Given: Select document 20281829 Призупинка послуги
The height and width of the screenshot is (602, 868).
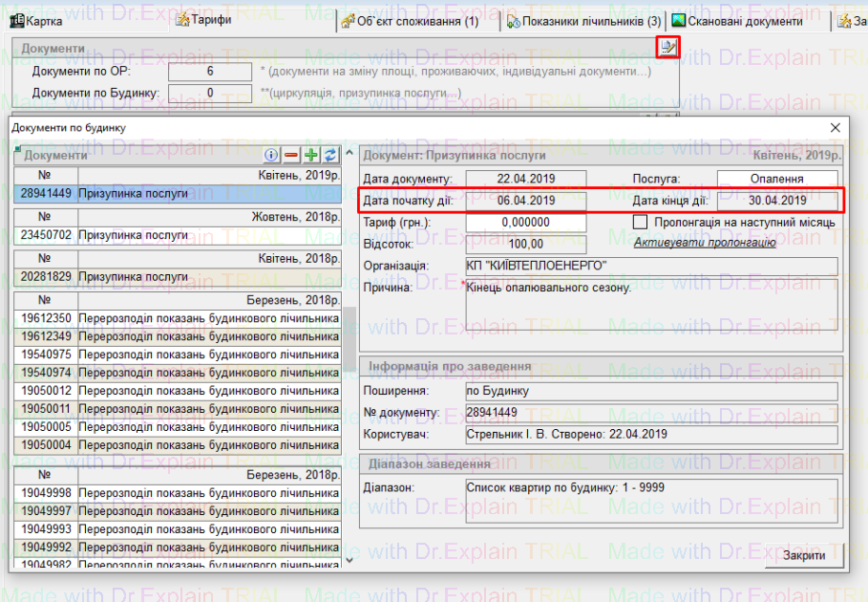Looking at the screenshot, I should click(x=179, y=276).
